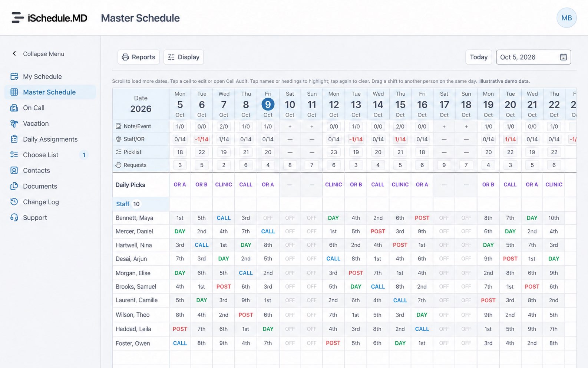Click the Vacation palm tree icon
Image resolution: width=588 pixels, height=368 pixels.
(14, 124)
